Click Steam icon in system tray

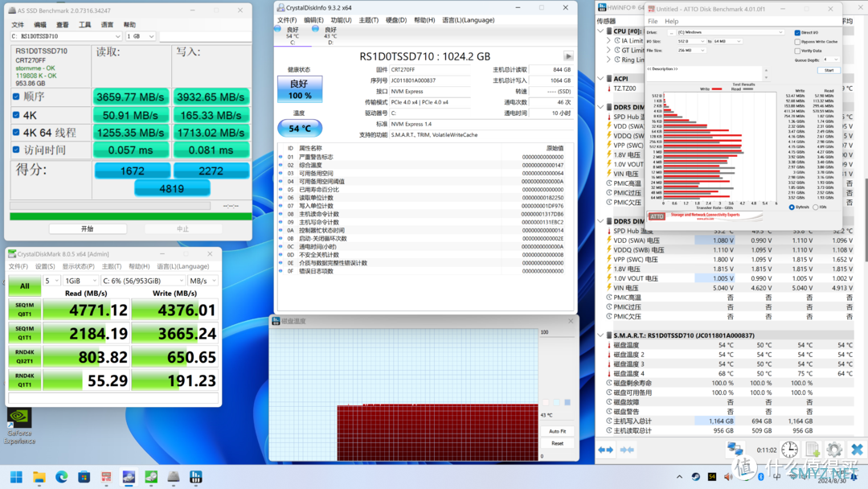[x=696, y=477]
